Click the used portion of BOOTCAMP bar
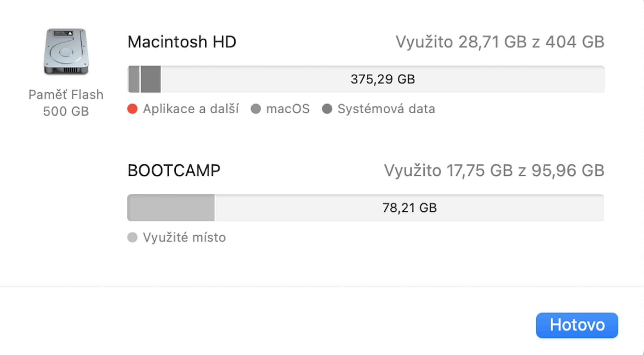The width and height of the screenshot is (644, 355). pyautogui.click(x=171, y=208)
